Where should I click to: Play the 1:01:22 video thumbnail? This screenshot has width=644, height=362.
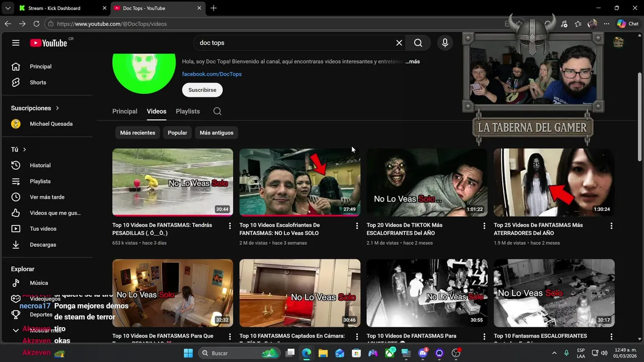pos(427,182)
